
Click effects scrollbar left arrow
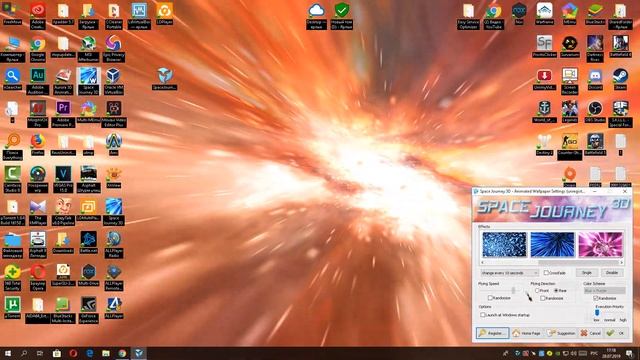(483, 262)
